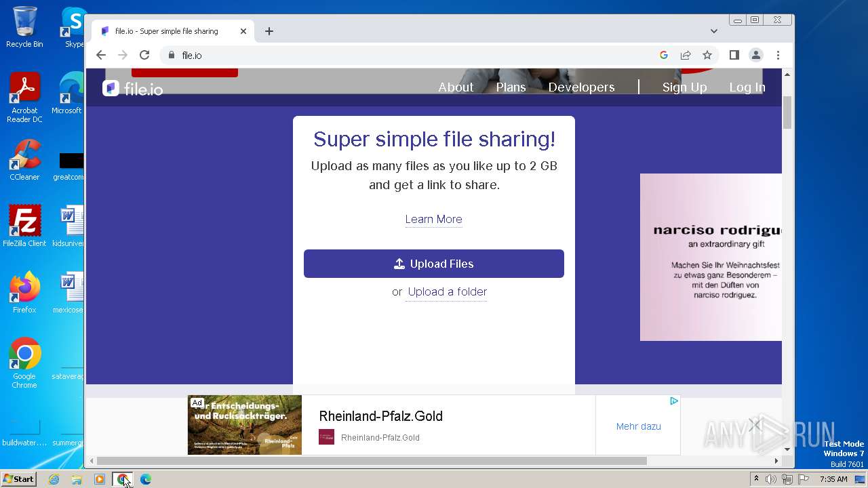Open the Developers page
This screenshot has width=868, height=488.
[581, 87]
